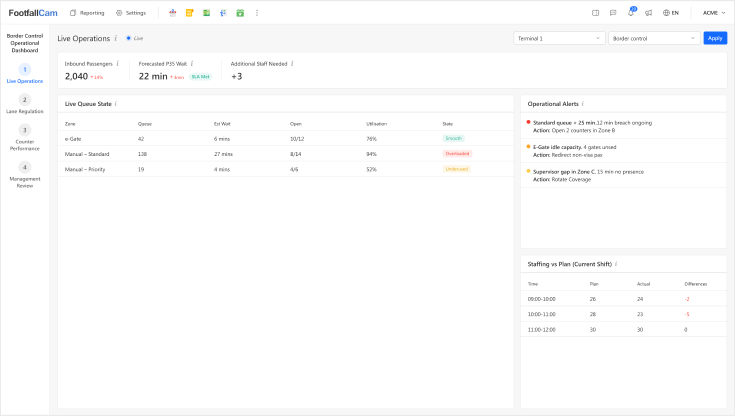Open the Reporting menu
Image resolution: width=735 pixels, height=416 pixels.
coord(87,13)
